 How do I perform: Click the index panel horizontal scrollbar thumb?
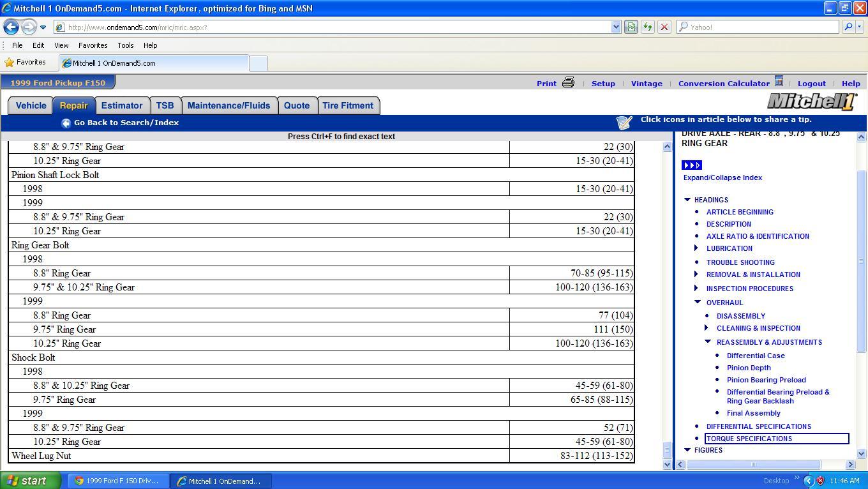tap(753, 464)
